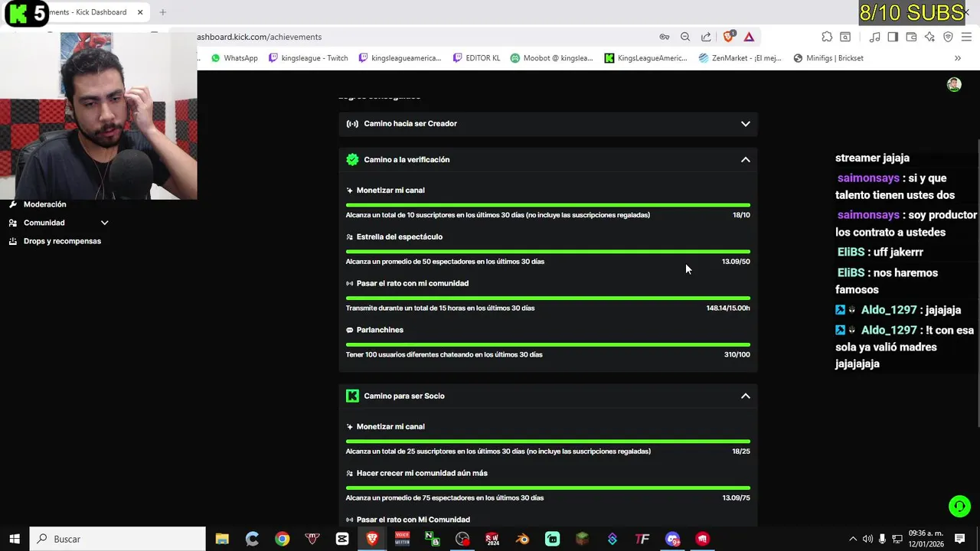Screen dimensions: 980x551
Task: Open the SolidWorks 2024 taskbar icon
Action: point(492,539)
